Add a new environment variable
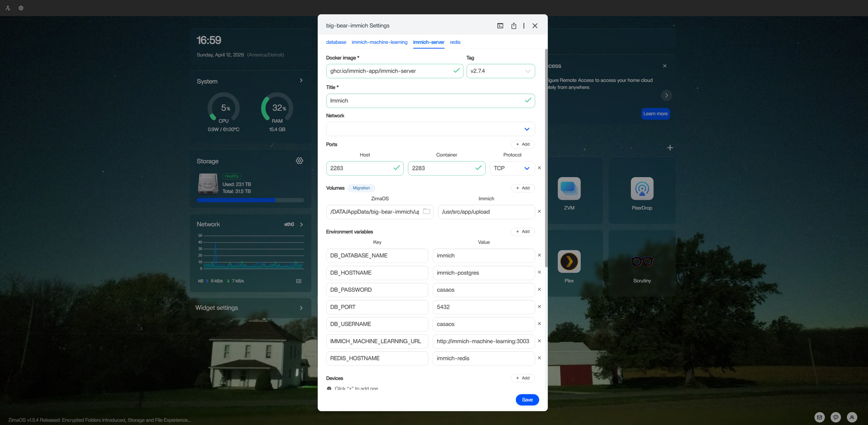This screenshot has height=425, width=868. (x=523, y=232)
